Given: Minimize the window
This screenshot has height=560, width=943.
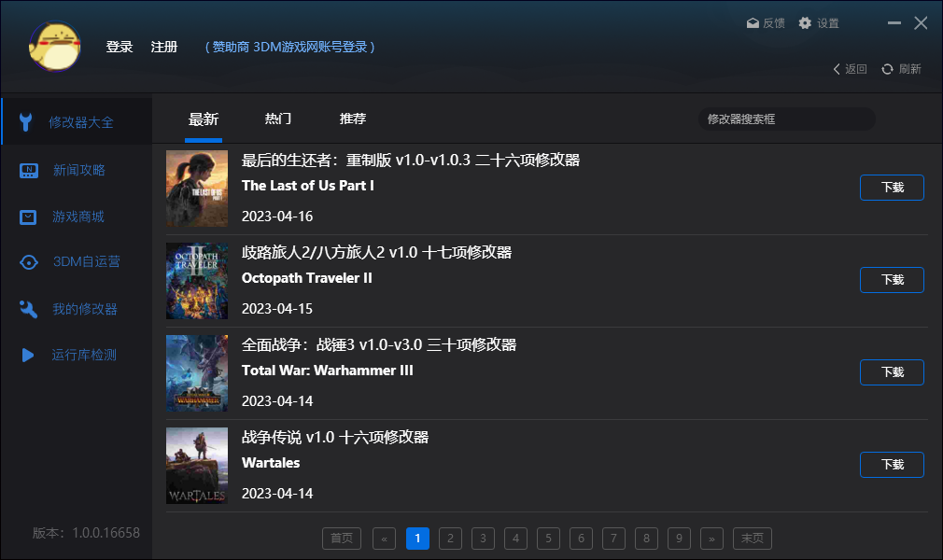Looking at the screenshot, I should tap(894, 22).
